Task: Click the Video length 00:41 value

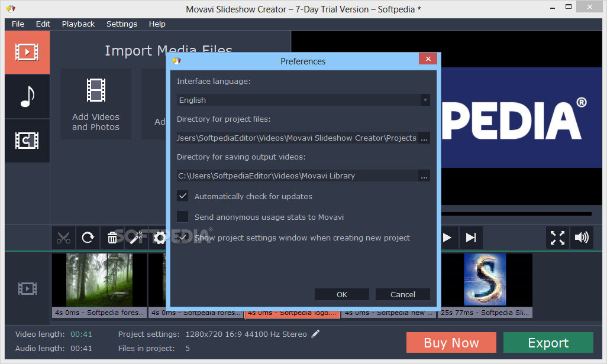Action: pyautogui.click(x=81, y=334)
